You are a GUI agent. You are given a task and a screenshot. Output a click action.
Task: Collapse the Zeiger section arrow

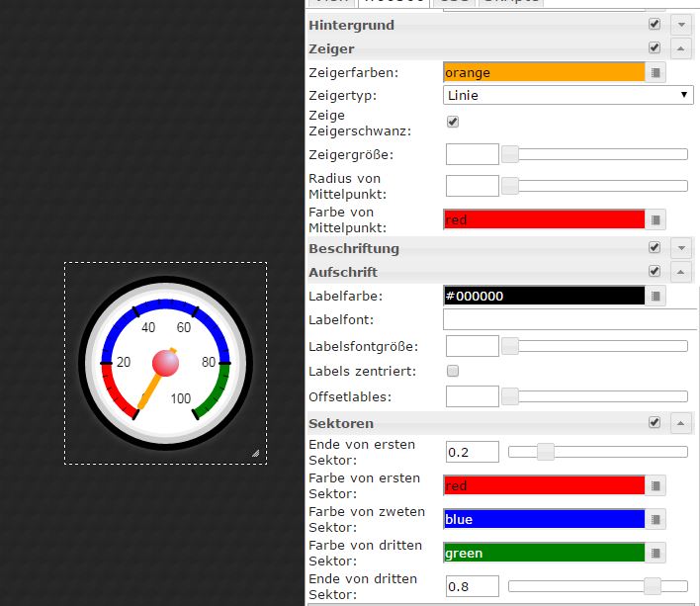pyautogui.click(x=681, y=48)
